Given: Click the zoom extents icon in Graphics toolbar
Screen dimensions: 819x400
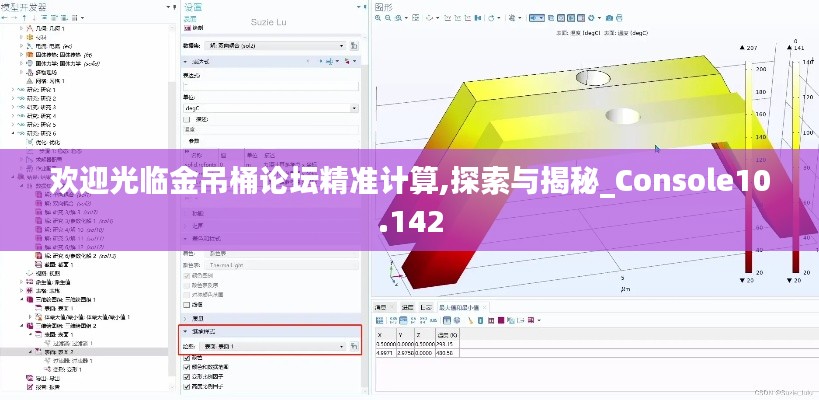Looking at the screenshot, I should point(415,18).
